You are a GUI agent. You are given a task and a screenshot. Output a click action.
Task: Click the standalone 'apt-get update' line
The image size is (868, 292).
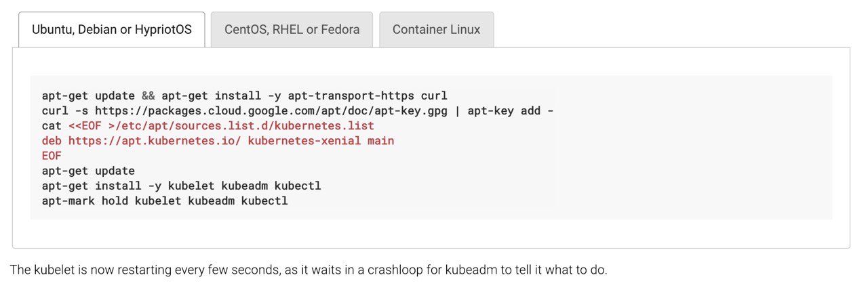88,171
